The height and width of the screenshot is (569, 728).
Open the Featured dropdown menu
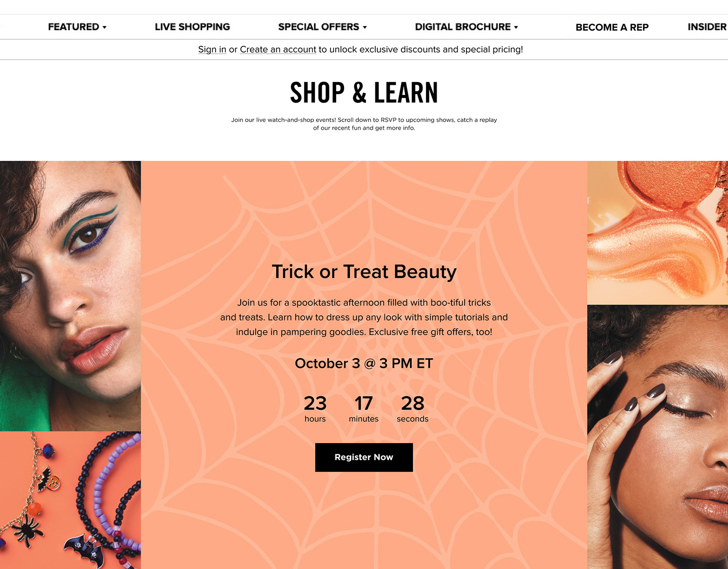[x=77, y=27]
